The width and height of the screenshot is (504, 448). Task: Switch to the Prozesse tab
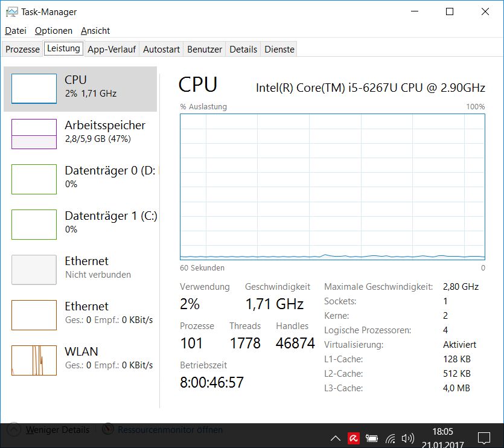pyautogui.click(x=22, y=49)
